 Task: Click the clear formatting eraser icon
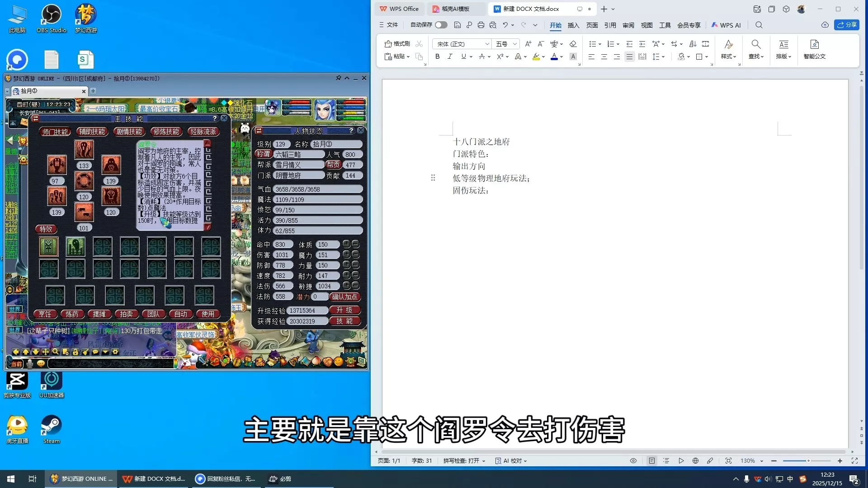click(x=573, y=44)
